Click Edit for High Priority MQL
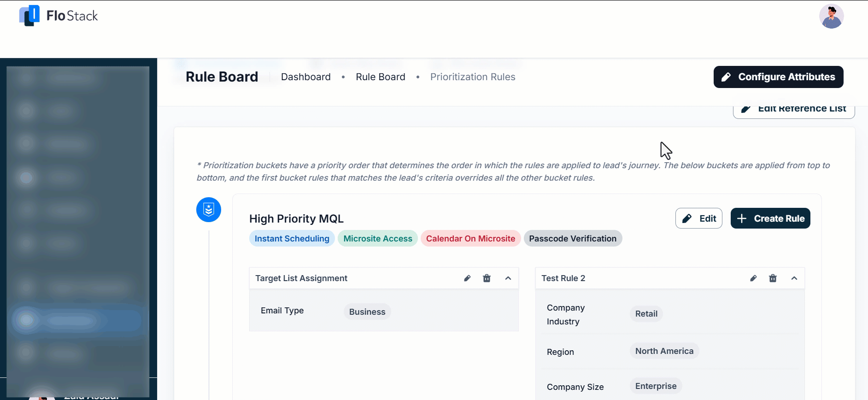The height and width of the screenshot is (400, 868). 698,218
